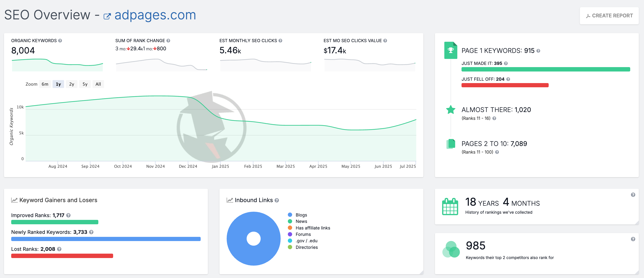Viewport: 644px width, 278px height.
Task: Toggle Blogs legend color dot
Action: 290,215
